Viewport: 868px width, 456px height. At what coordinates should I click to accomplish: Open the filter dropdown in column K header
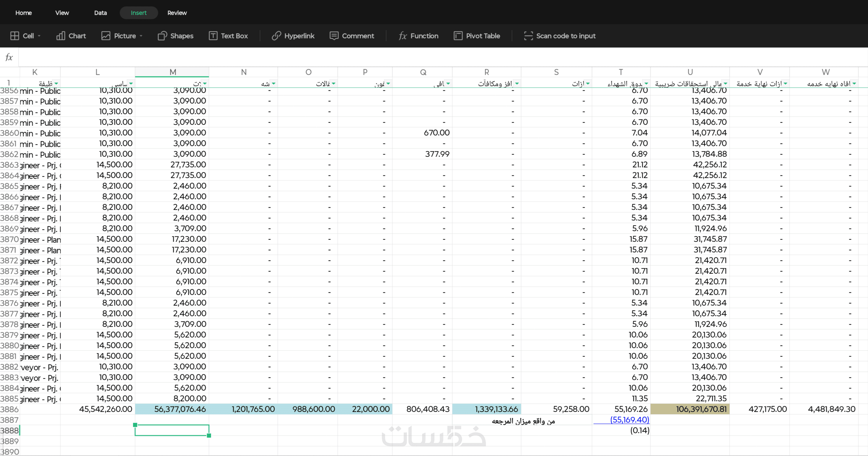click(x=56, y=83)
